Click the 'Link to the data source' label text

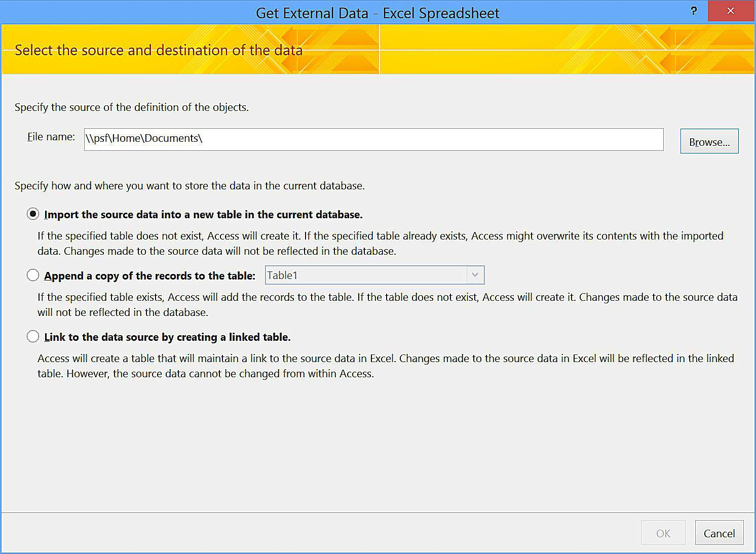[167, 337]
